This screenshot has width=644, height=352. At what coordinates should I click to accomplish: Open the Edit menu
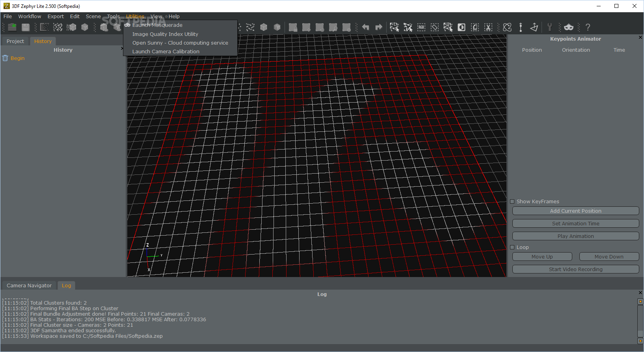click(75, 17)
